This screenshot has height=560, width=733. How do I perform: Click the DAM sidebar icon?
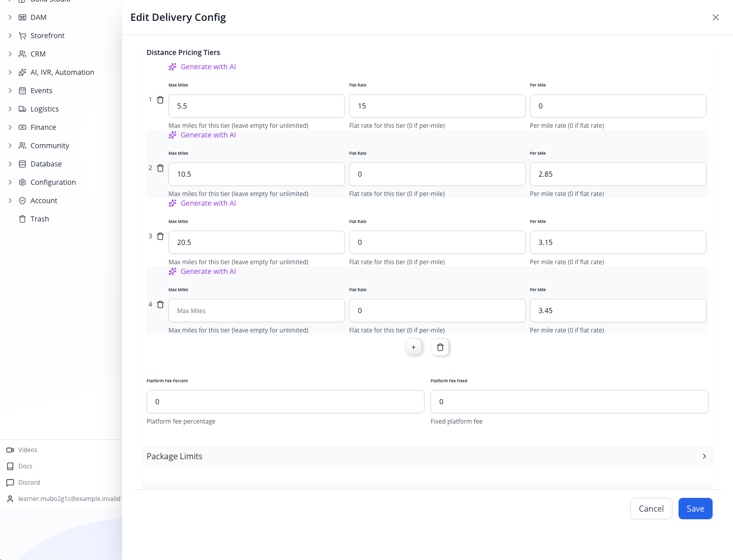[x=22, y=17]
